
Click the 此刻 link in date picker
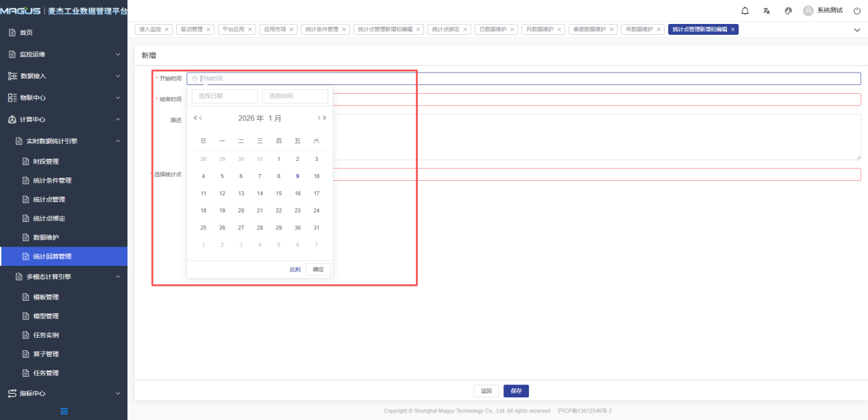(295, 269)
